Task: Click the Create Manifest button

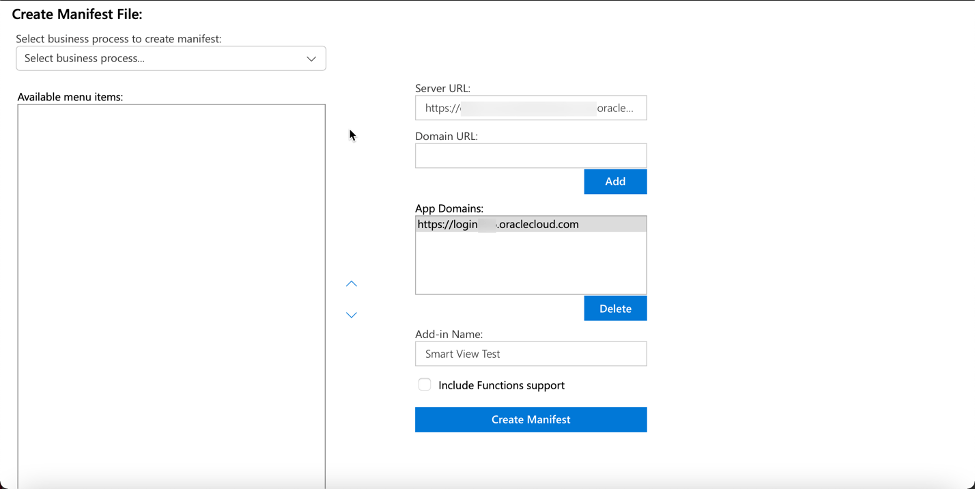Action: click(530, 420)
